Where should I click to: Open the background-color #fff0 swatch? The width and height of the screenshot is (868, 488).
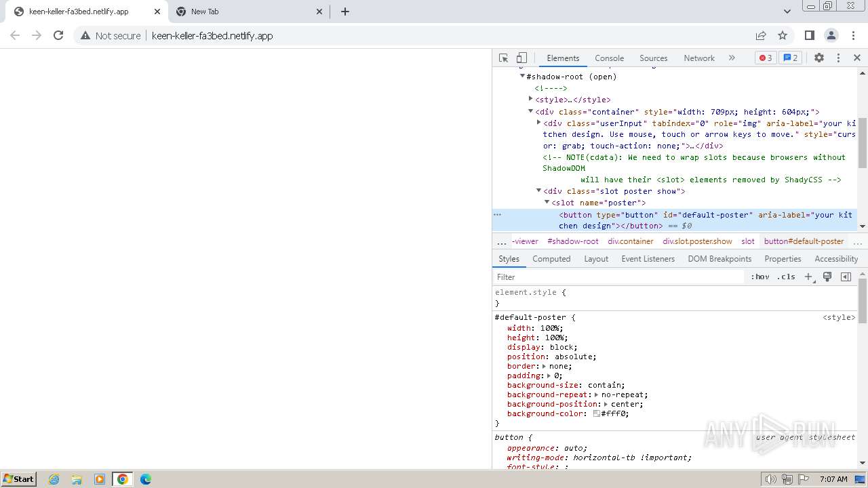click(x=597, y=413)
